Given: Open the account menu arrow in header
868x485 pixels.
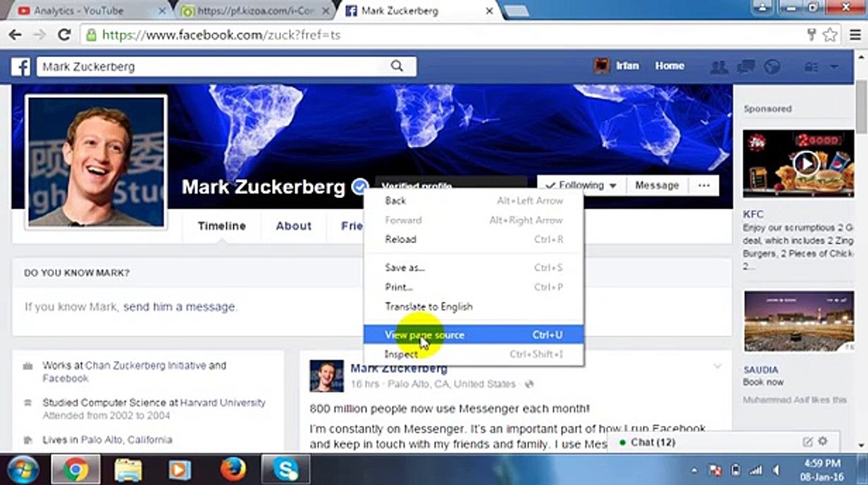Looking at the screenshot, I should [x=834, y=66].
